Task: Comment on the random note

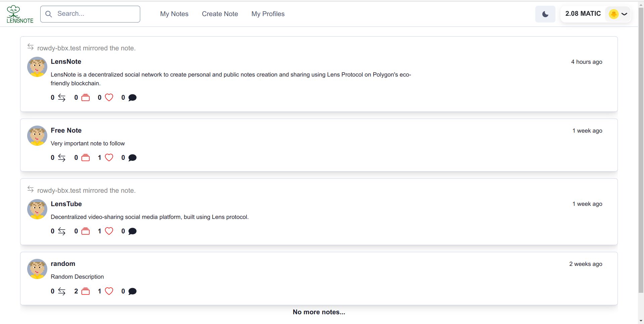Action: tap(132, 291)
